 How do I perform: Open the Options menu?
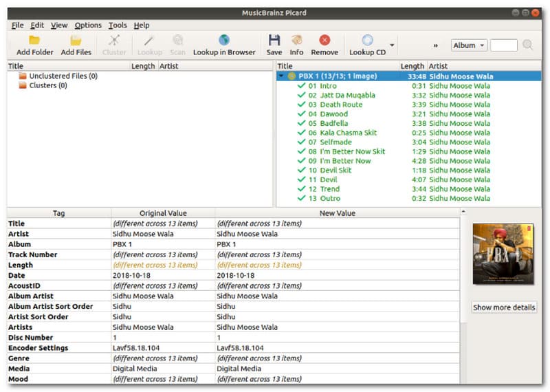(x=88, y=25)
